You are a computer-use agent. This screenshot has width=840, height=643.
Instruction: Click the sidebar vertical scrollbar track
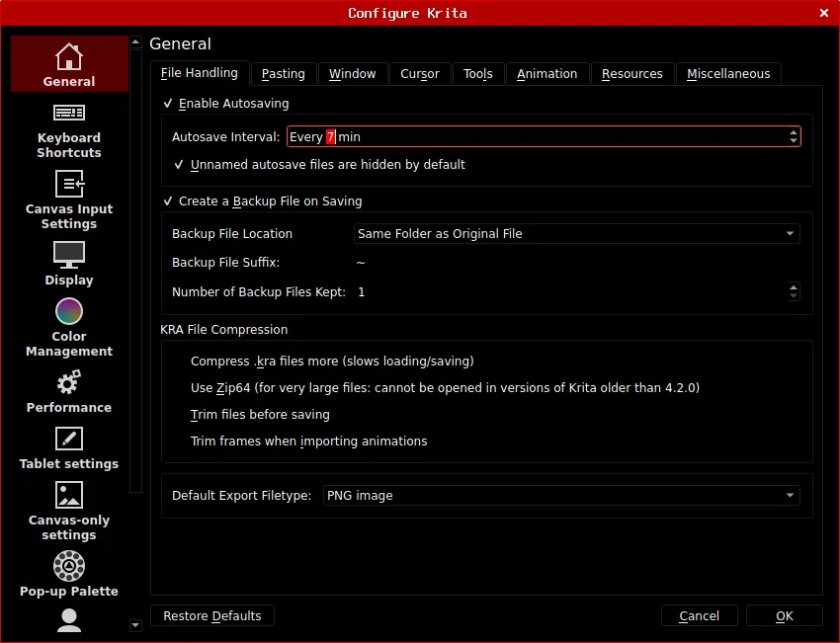coord(135,333)
